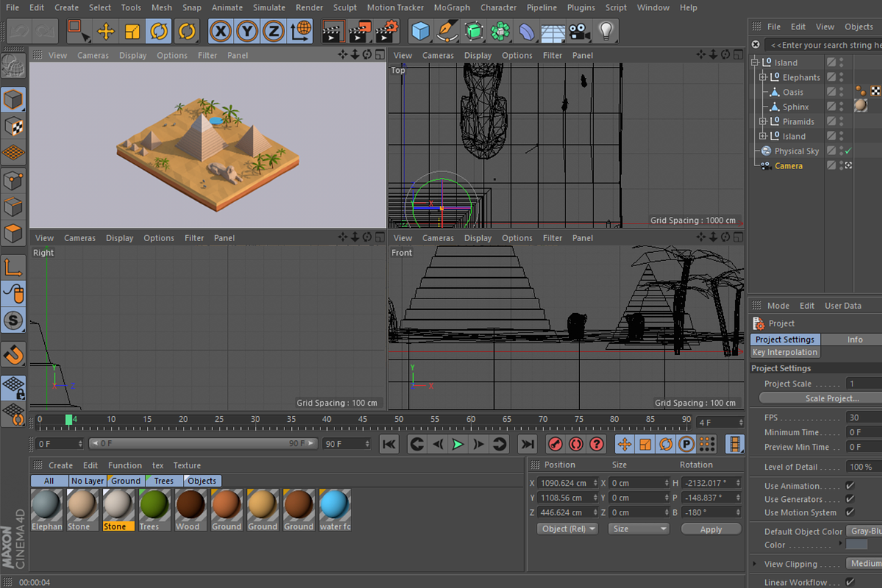Add a Floor/environment object
Image resolution: width=882 pixels, height=588 pixels.
(553, 31)
